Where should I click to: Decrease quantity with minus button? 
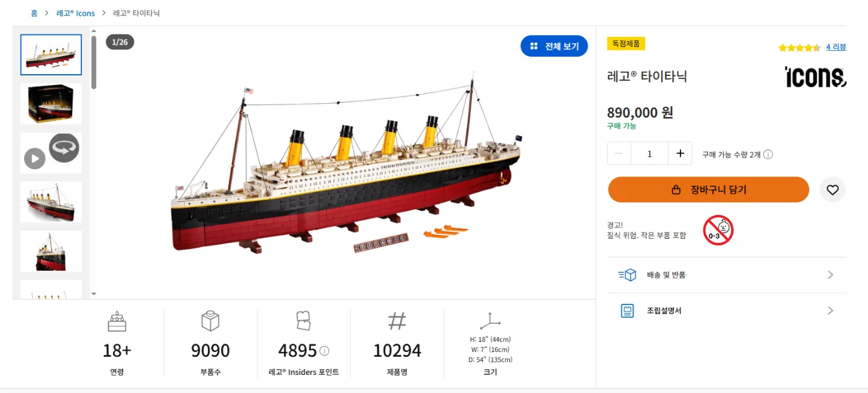tap(619, 154)
